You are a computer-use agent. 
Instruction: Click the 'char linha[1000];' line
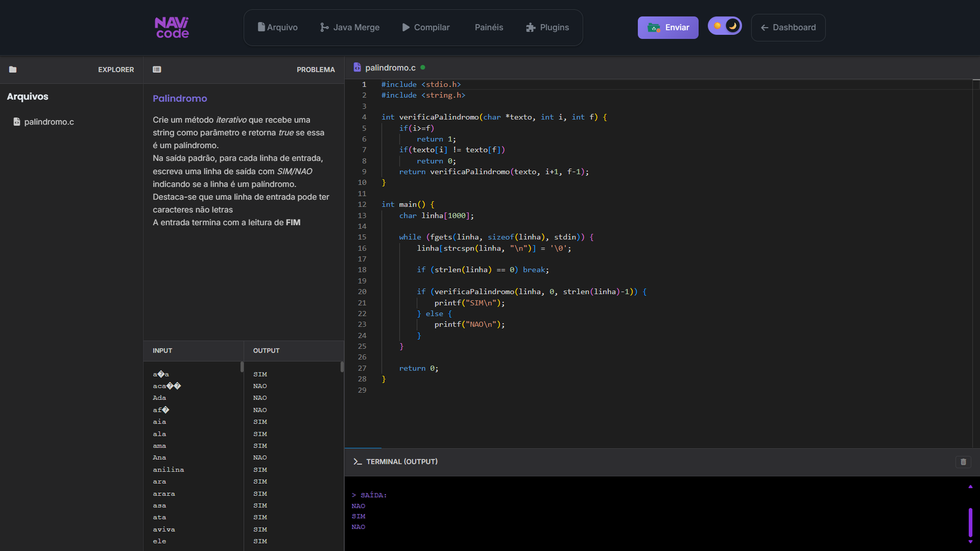pyautogui.click(x=437, y=216)
